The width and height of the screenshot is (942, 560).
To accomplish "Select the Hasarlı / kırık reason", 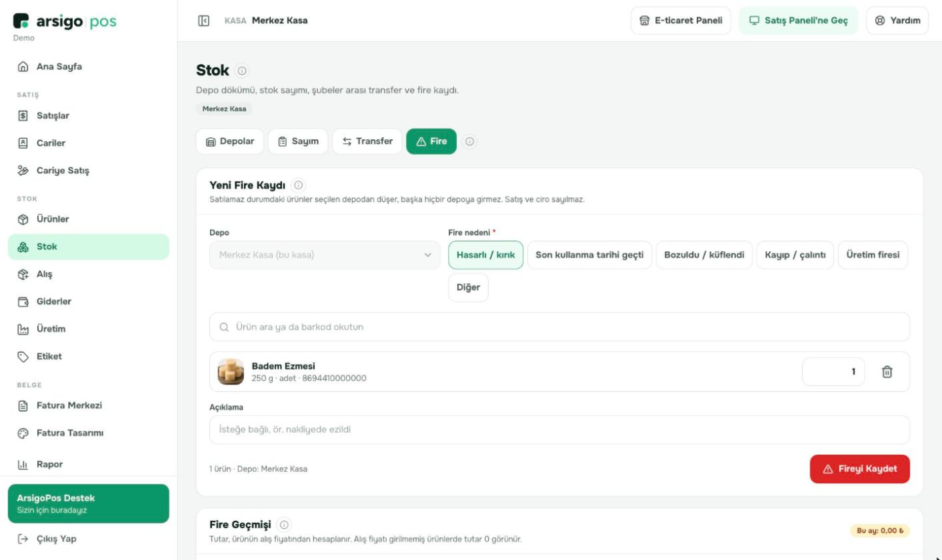I will point(486,255).
